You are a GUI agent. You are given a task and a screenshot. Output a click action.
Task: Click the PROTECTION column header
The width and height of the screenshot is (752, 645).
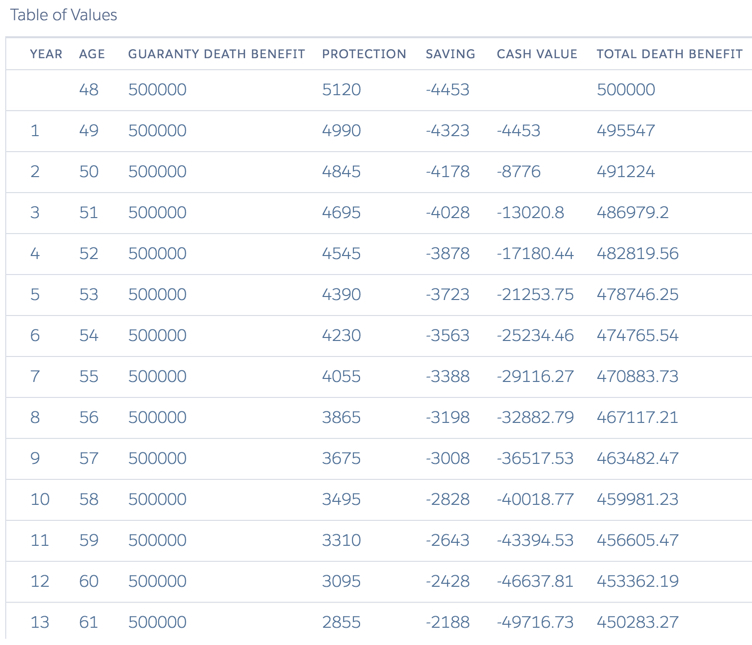tap(364, 54)
